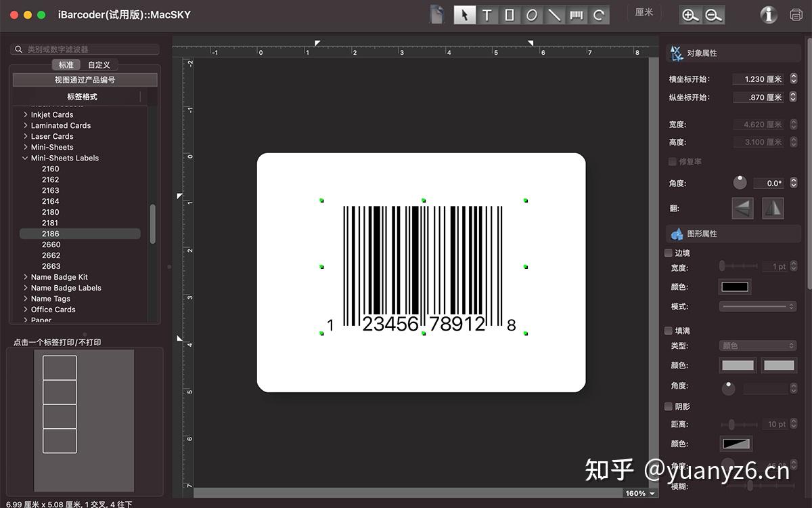Image resolution: width=812 pixels, height=508 pixels.
Task: Enable the 边境 border checkbox
Action: (x=669, y=252)
